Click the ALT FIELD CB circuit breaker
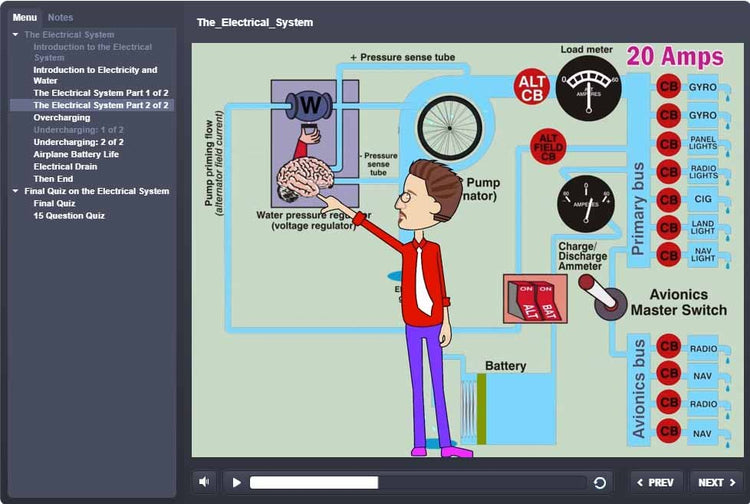 pyautogui.click(x=547, y=146)
